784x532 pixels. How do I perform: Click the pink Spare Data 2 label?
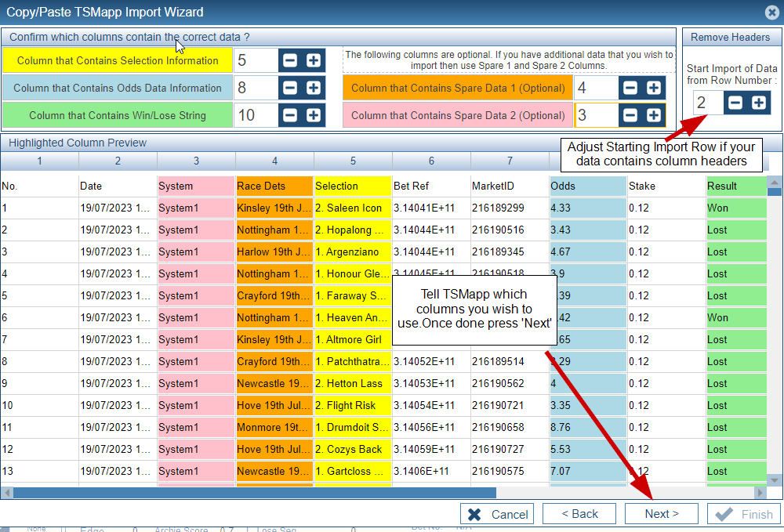coord(458,115)
